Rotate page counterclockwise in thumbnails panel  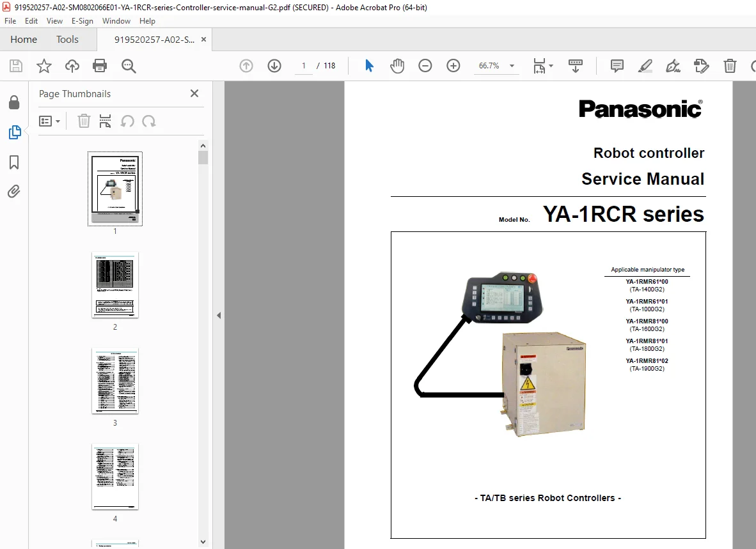127,121
